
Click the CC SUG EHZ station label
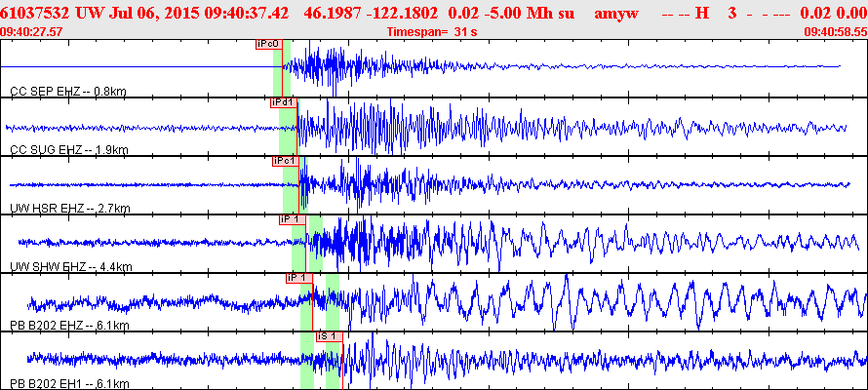click(68, 150)
